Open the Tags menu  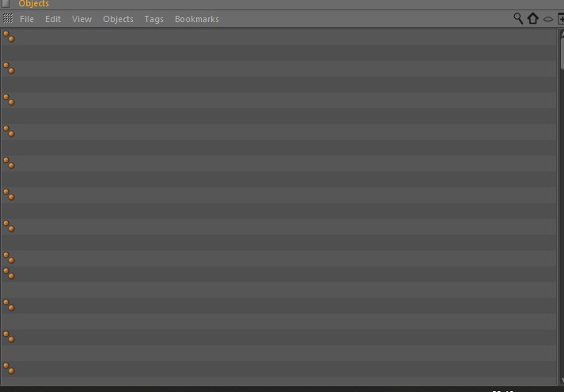click(x=154, y=19)
